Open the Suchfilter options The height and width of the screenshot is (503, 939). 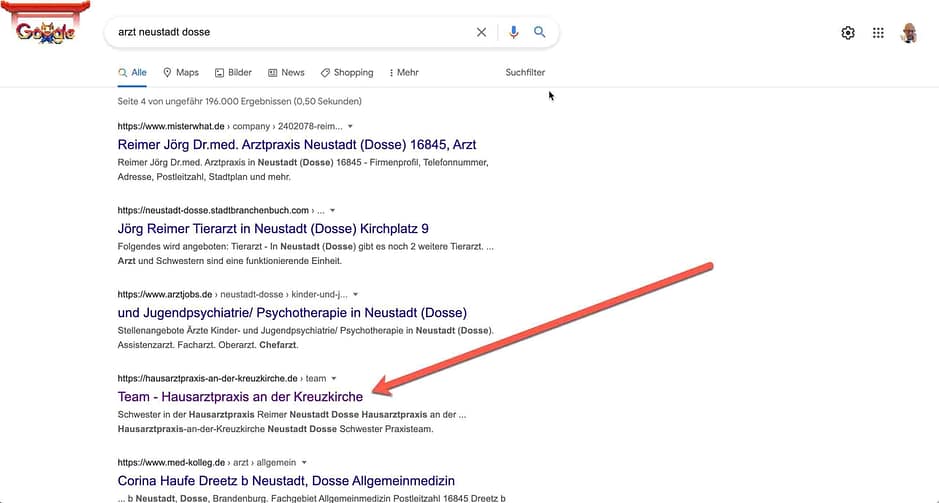point(525,73)
